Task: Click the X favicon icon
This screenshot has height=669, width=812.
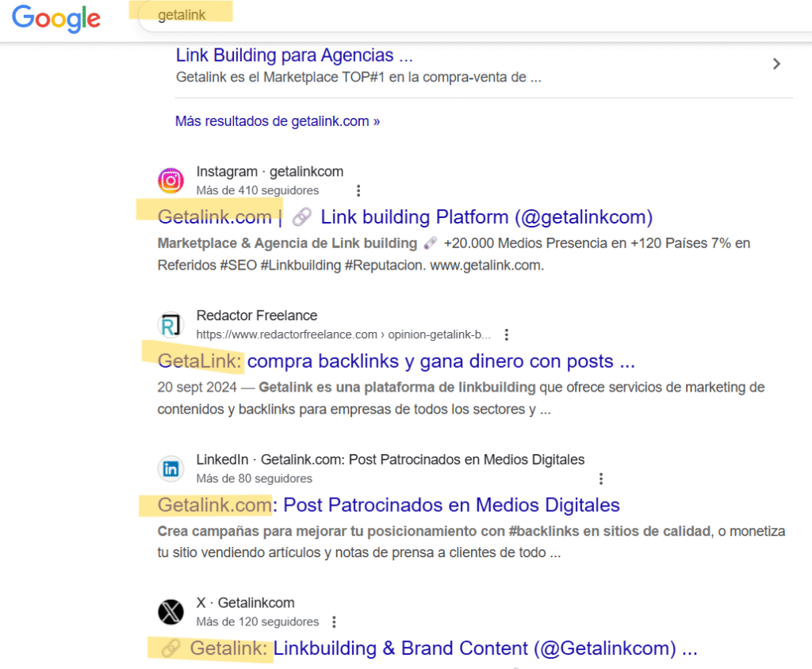Action: coord(170,612)
